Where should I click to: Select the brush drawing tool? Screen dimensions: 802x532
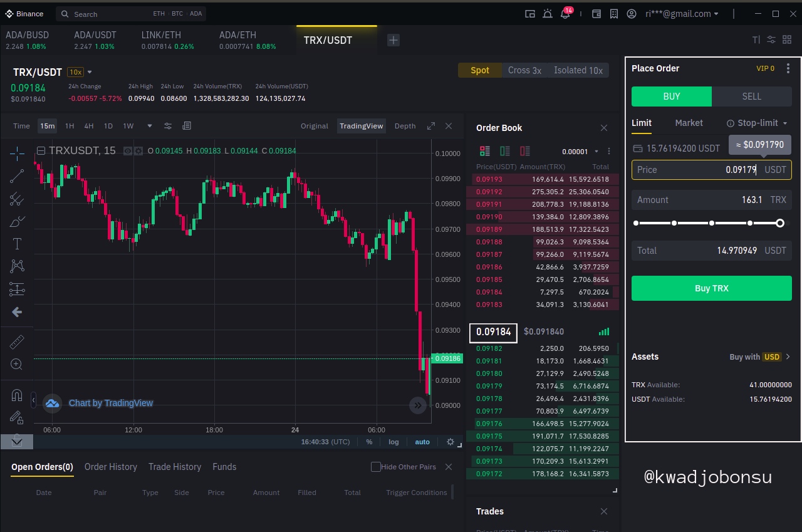tap(17, 222)
